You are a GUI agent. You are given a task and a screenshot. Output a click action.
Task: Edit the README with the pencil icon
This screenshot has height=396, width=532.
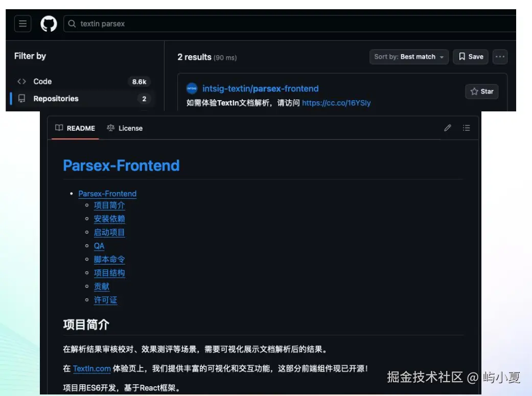pyautogui.click(x=448, y=128)
